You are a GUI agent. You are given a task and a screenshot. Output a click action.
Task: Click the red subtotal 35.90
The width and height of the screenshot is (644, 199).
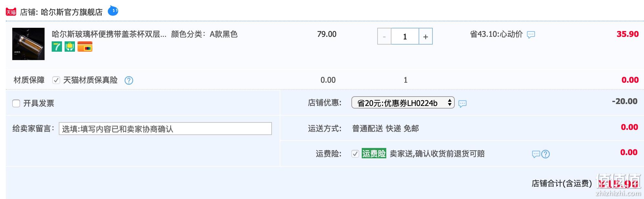tap(628, 34)
